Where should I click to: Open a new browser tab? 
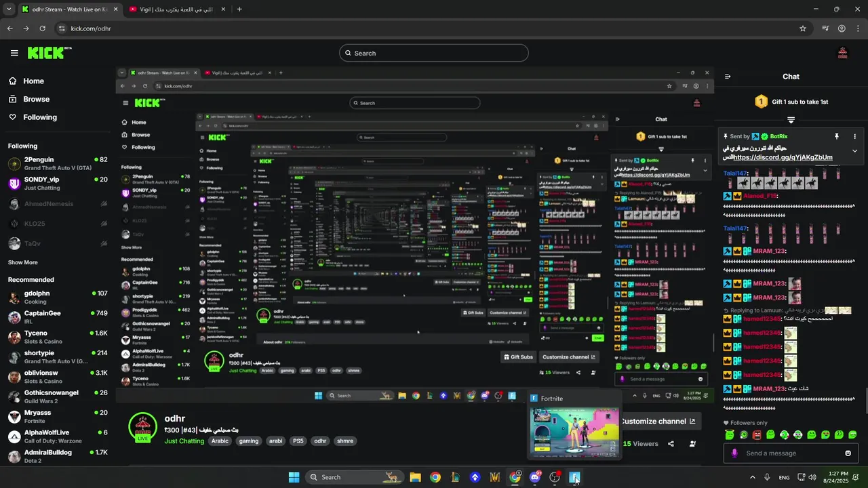tap(239, 9)
